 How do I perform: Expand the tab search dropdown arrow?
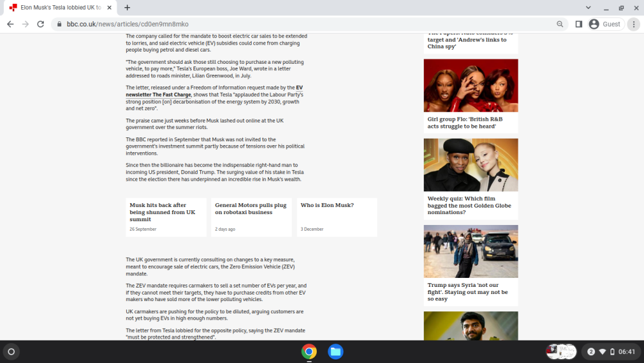click(588, 7)
